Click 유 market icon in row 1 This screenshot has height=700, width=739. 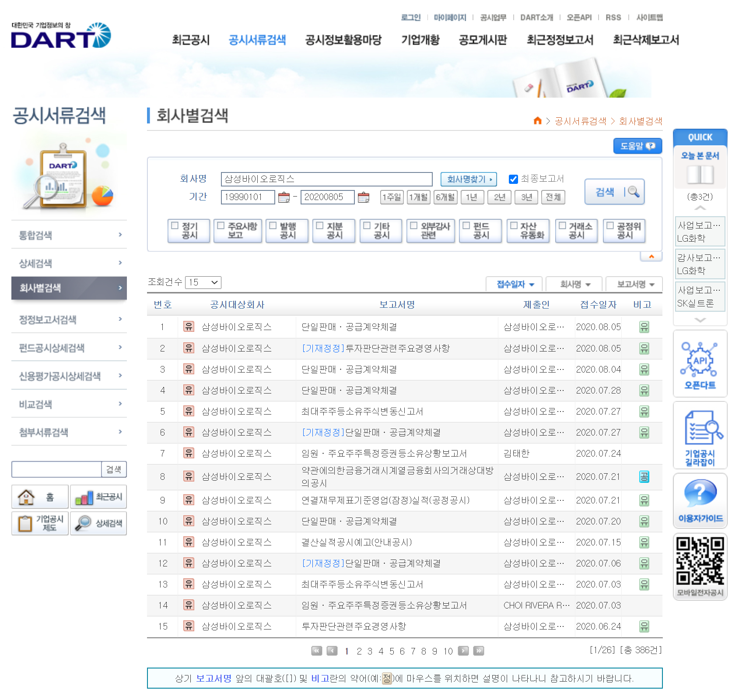(x=189, y=326)
